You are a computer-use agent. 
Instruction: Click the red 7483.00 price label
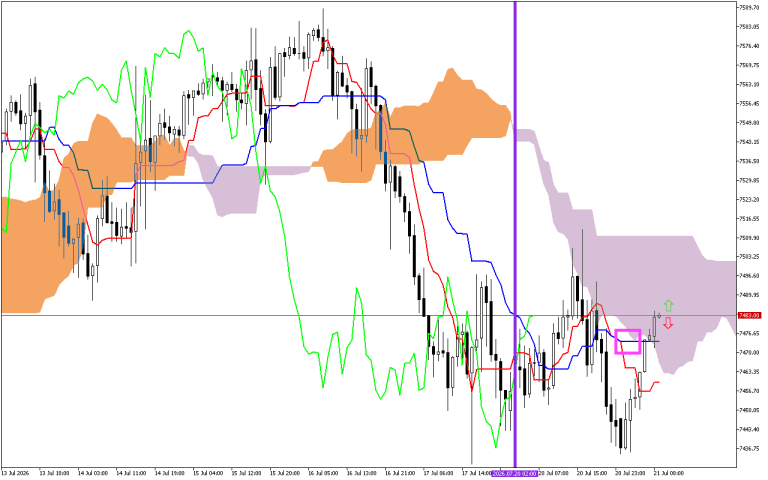pos(750,315)
